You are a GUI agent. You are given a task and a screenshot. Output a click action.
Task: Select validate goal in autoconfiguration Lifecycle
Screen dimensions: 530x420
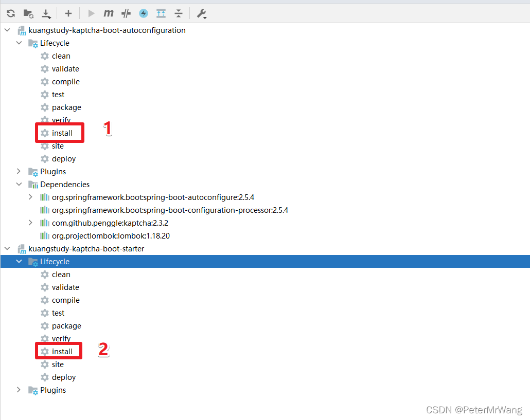(x=65, y=69)
